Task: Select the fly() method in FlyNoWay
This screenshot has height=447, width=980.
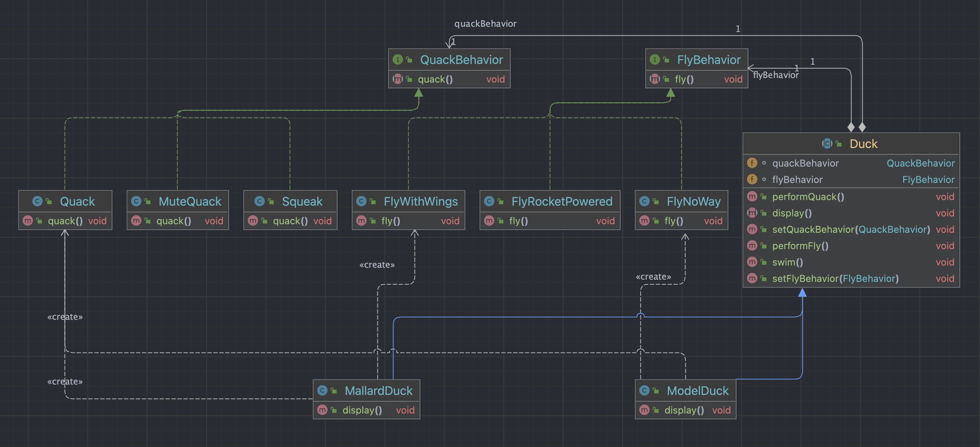Action: tap(674, 221)
